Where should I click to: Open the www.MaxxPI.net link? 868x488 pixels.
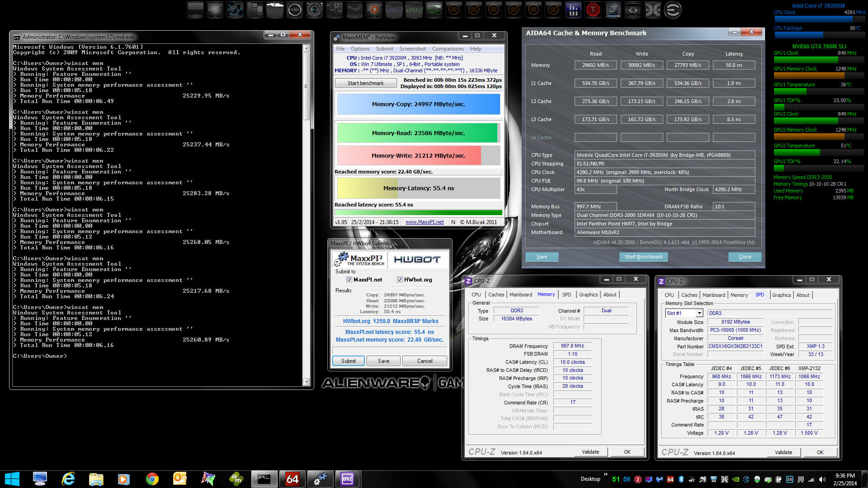pos(425,222)
